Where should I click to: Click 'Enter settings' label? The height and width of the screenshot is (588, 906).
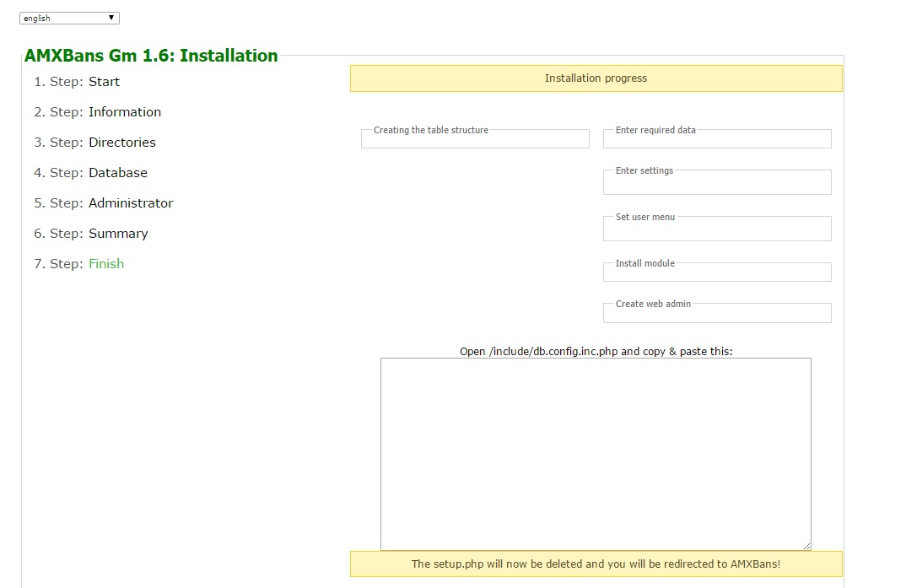click(x=644, y=170)
